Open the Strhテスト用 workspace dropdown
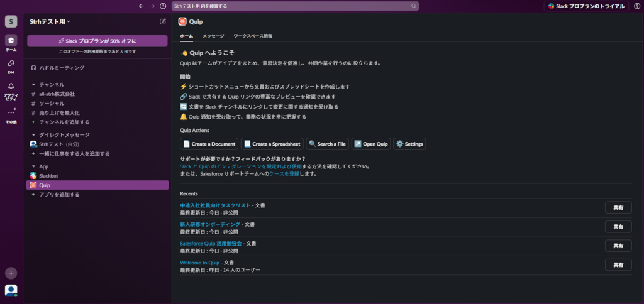This screenshot has height=304, width=644. [50, 21]
